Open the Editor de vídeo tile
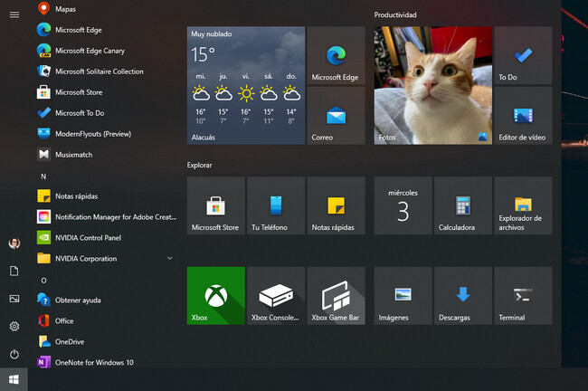Screen dimensions: 588x391 [x=523, y=116]
